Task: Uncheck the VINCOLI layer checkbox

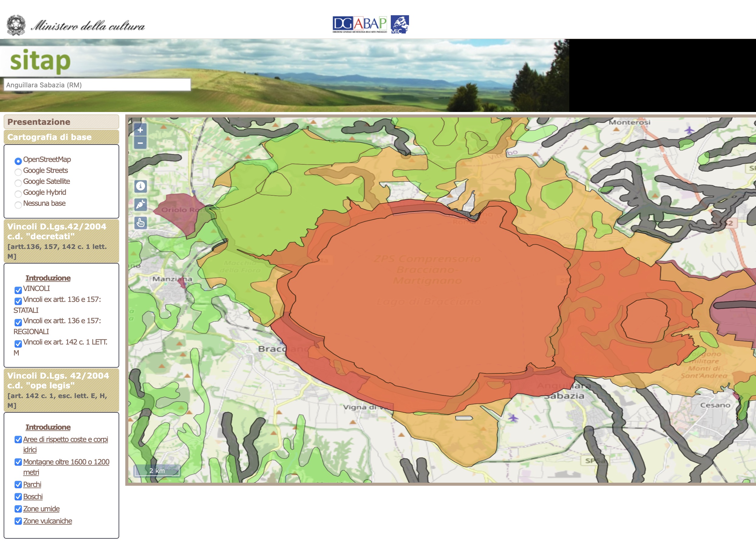Action: (x=18, y=290)
